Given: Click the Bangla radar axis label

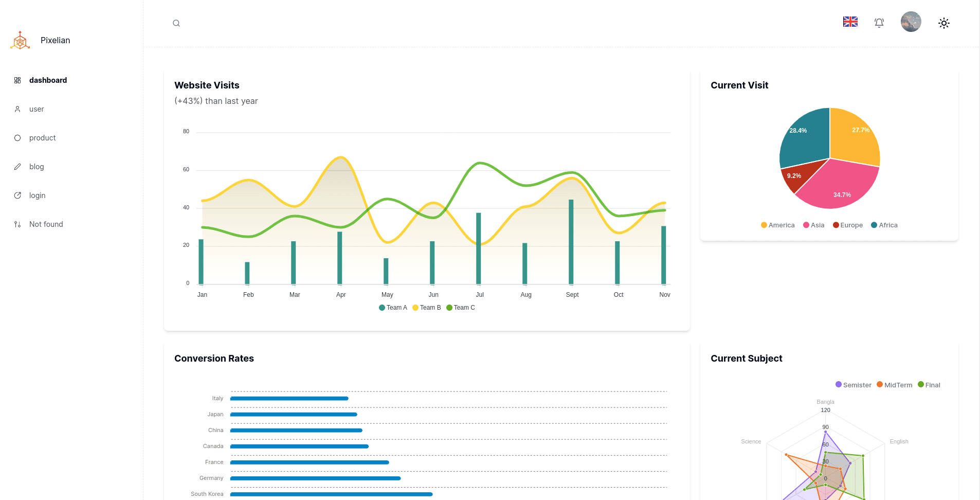Looking at the screenshot, I should tap(825, 402).
